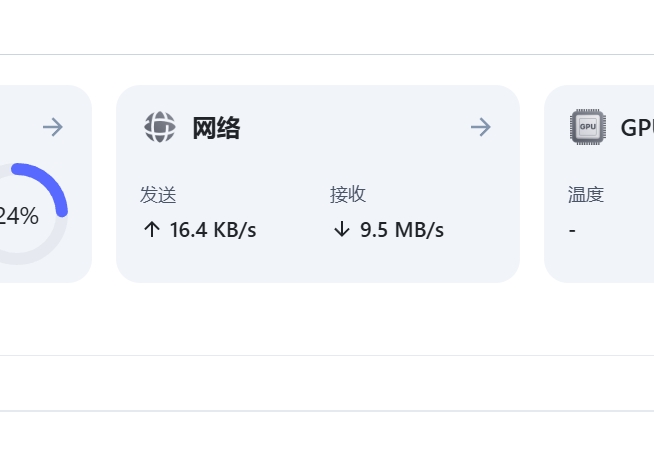This screenshot has height=454, width=654.
Task: Open network details via the card's arrow
Action: click(481, 127)
